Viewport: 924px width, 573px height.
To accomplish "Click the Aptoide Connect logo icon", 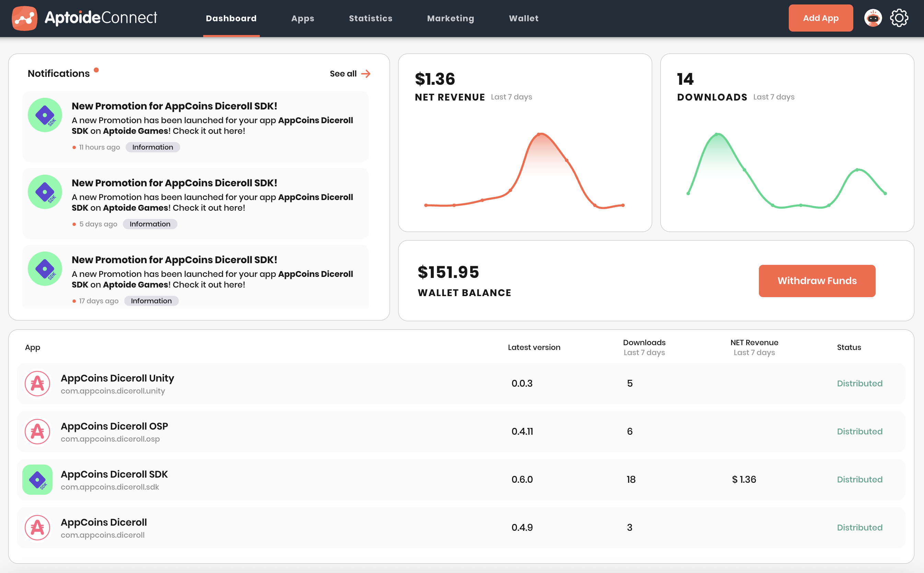I will point(25,18).
